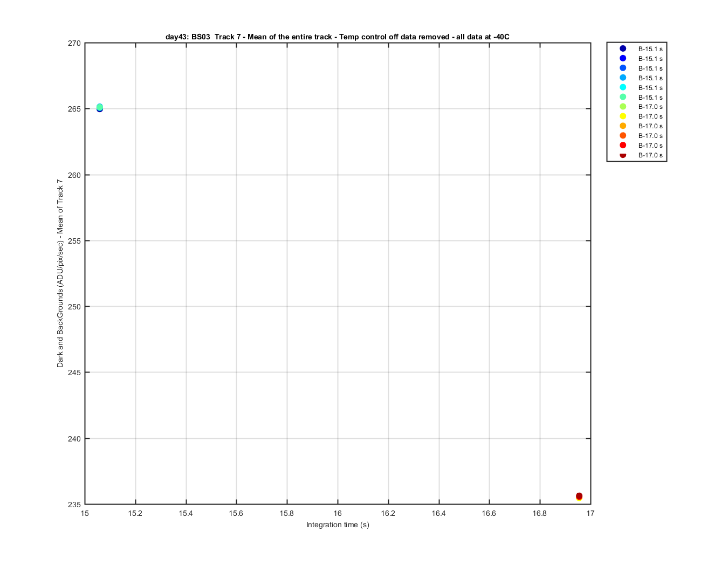Click the yellow B-17.0 s legend marker

coord(623,116)
